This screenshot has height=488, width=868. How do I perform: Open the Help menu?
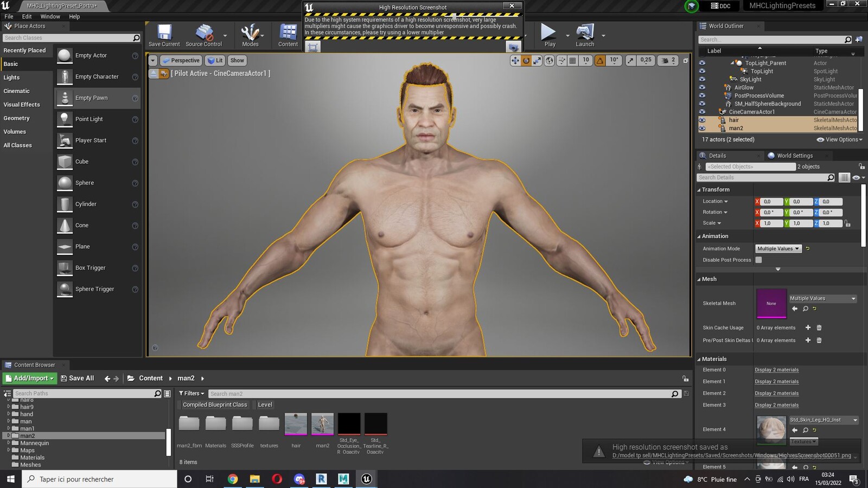click(74, 17)
